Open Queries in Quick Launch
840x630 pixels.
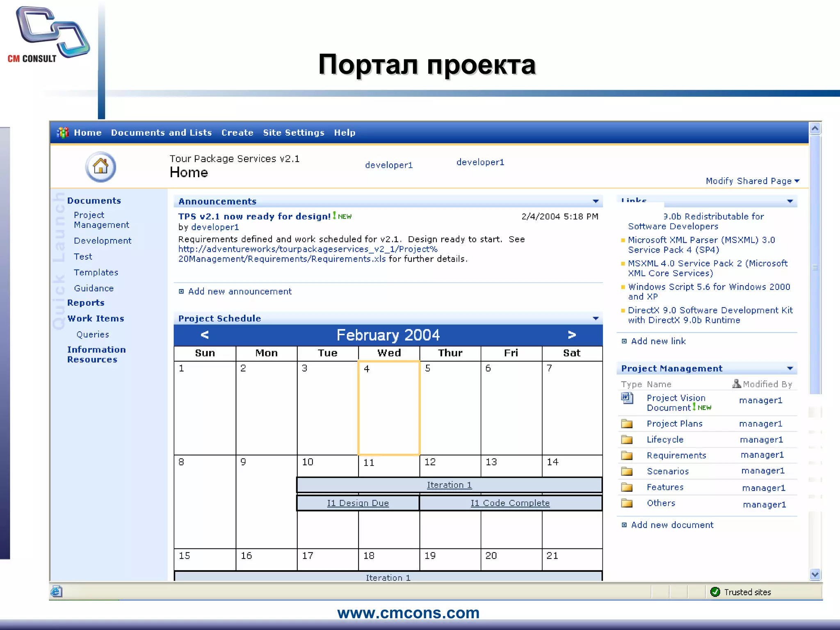click(x=93, y=334)
